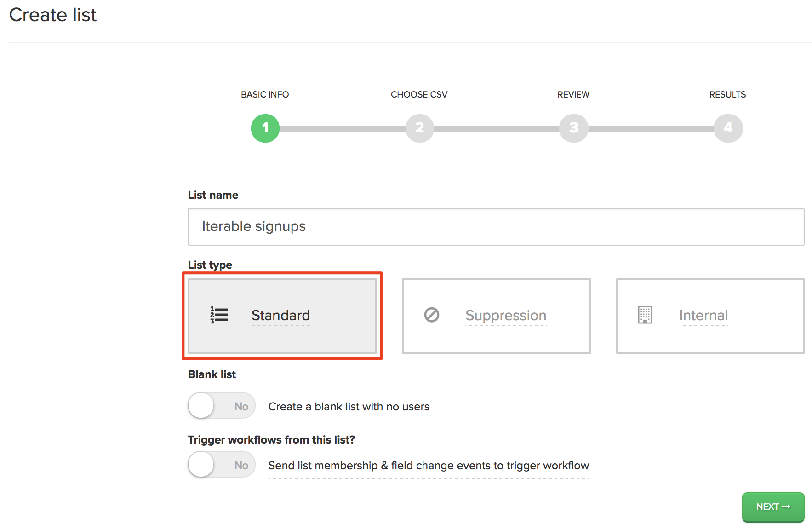Click the Standard label text
The width and height of the screenshot is (812, 530).
(x=281, y=316)
